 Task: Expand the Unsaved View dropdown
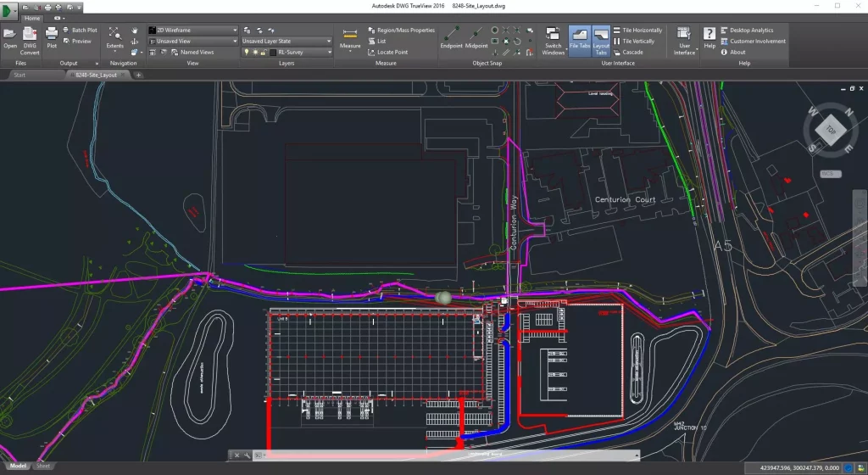[235, 41]
